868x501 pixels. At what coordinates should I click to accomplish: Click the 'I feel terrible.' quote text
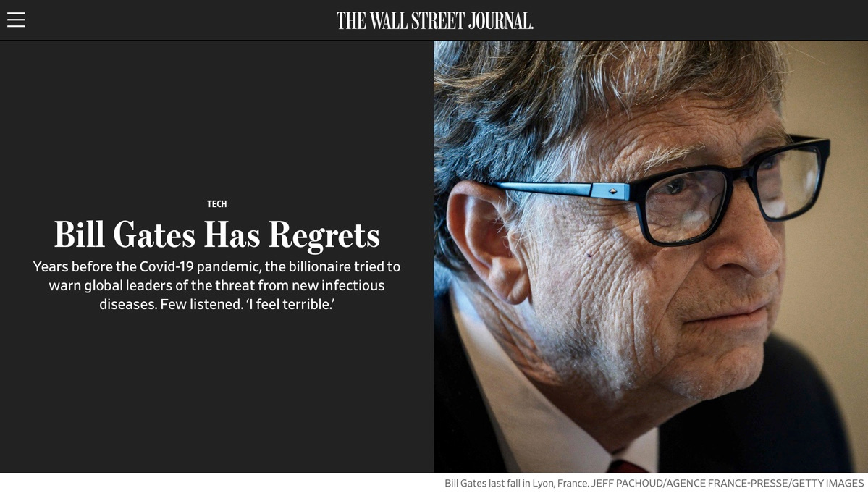click(x=290, y=304)
